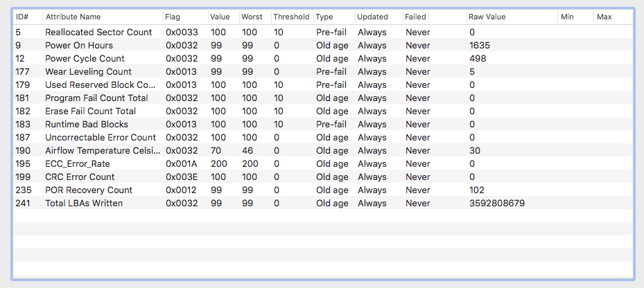Click ID 190
The image size is (644, 288).
click(x=21, y=150)
